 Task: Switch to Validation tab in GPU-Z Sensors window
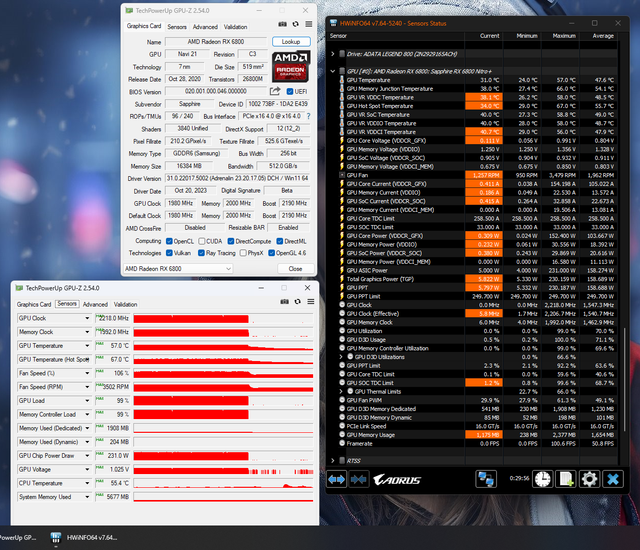coord(125,304)
